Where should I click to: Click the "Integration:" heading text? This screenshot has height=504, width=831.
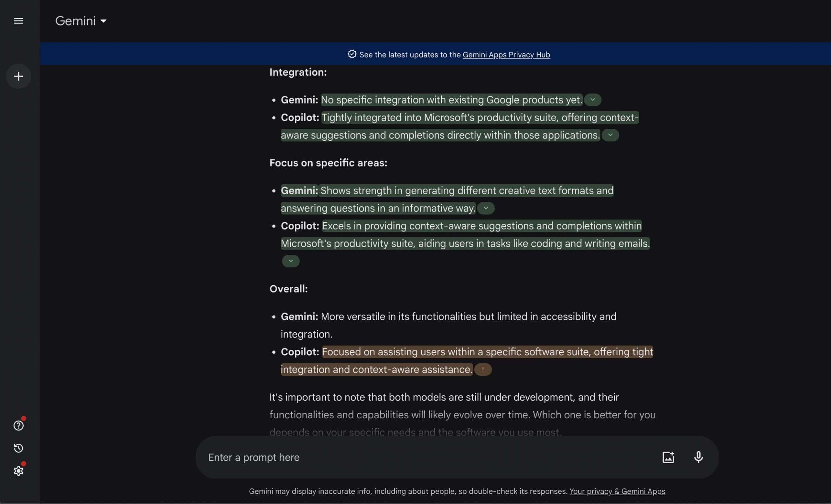[298, 72]
